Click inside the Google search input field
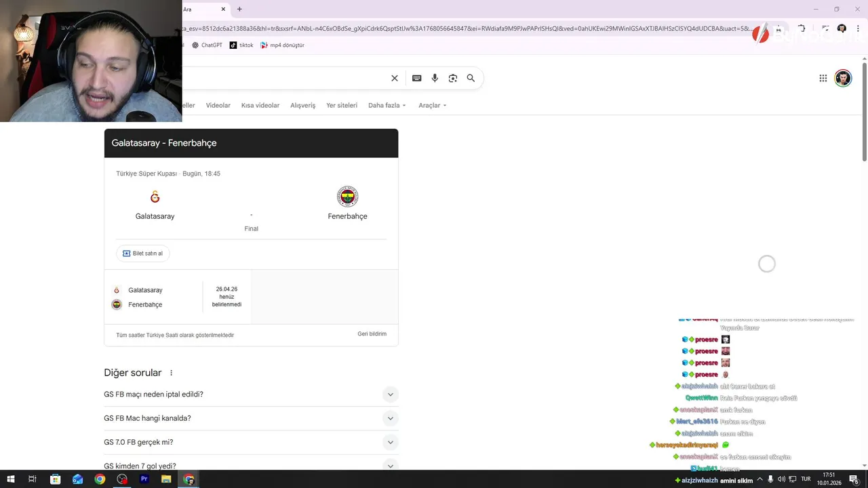The image size is (868, 488). click(x=285, y=78)
